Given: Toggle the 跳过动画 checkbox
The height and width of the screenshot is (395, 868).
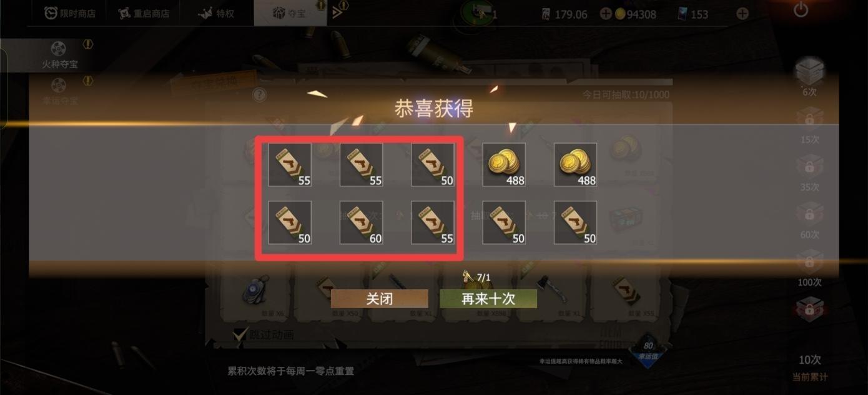Looking at the screenshot, I should [241, 334].
